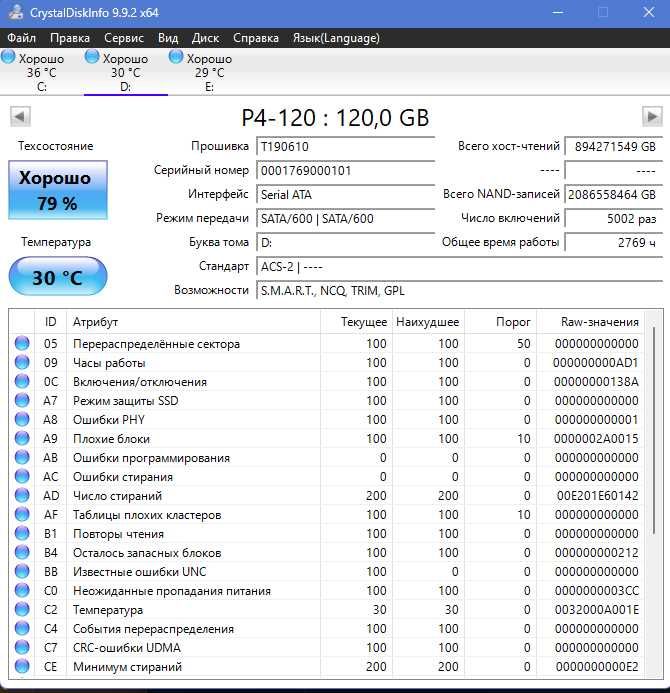Close the CrystalDiskInfo window

tap(648, 12)
